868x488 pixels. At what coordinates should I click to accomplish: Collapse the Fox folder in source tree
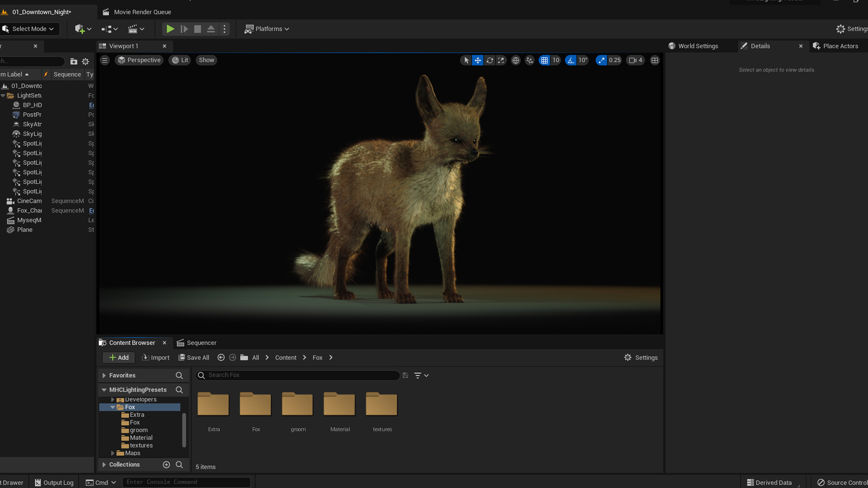tap(112, 407)
